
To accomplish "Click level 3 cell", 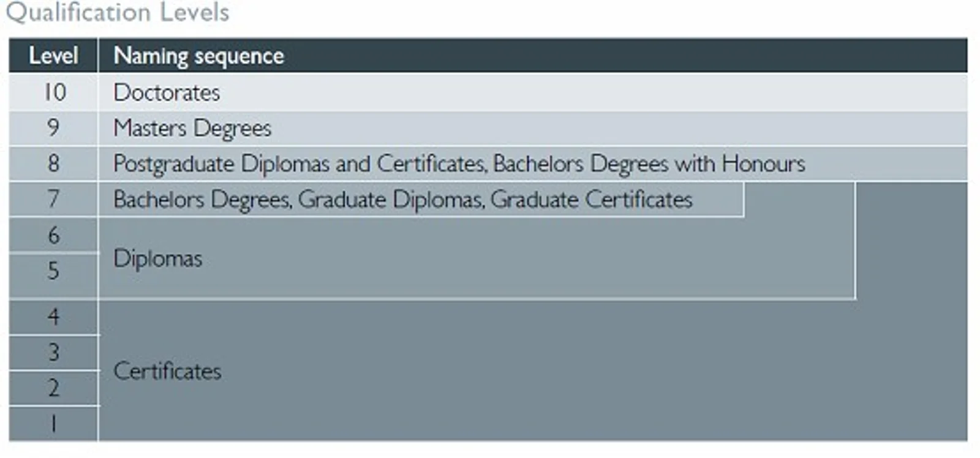I will (53, 352).
